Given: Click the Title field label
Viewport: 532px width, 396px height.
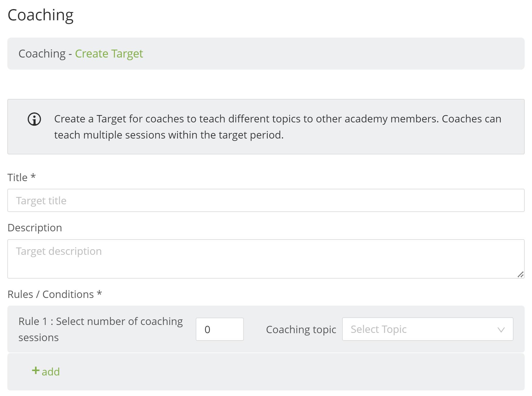Looking at the screenshot, I should pyautogui.click(x=18, y=178).
